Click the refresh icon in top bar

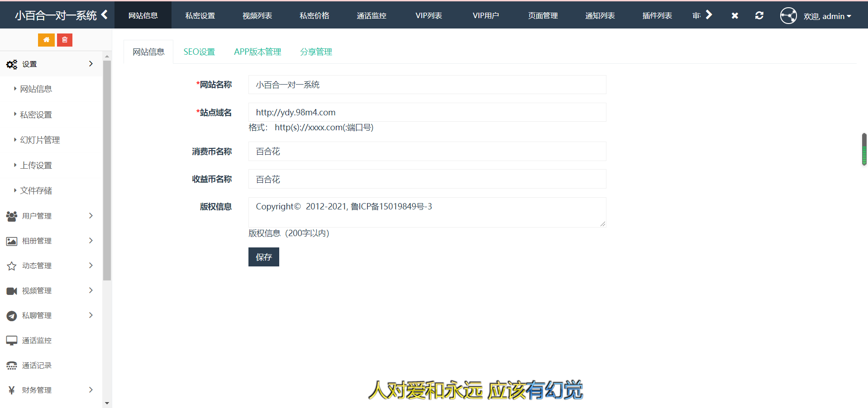pos(759,15)
